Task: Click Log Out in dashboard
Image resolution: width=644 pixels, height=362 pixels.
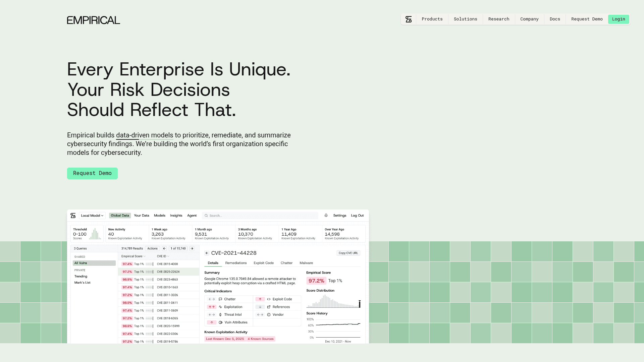Action: pyautogui.click(x=357, y=216)
